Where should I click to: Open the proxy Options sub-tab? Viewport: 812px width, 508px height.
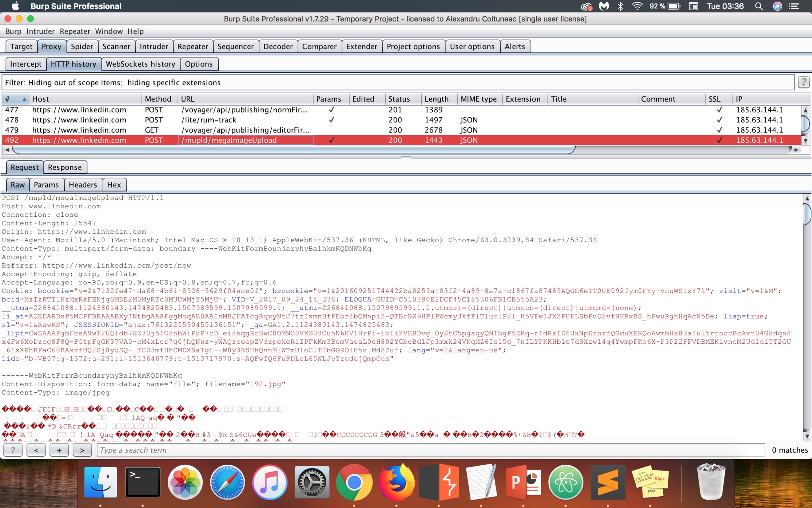[199, 64]
